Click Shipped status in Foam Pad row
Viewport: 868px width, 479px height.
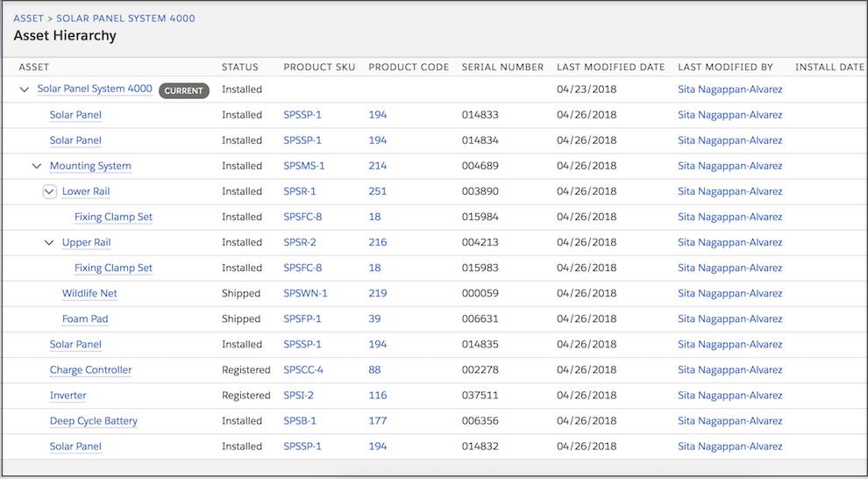point(241,318)
